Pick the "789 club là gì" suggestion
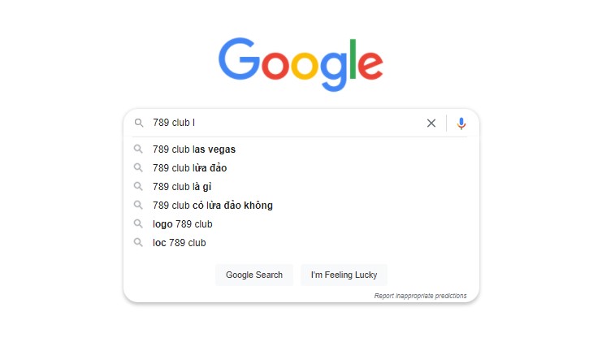 [x=182, y=187]
